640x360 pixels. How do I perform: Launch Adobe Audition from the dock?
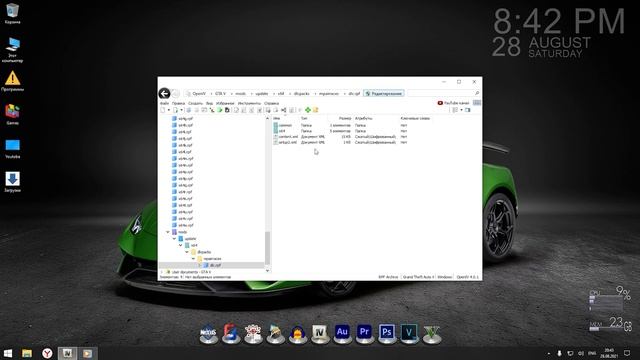coord(342,333)
